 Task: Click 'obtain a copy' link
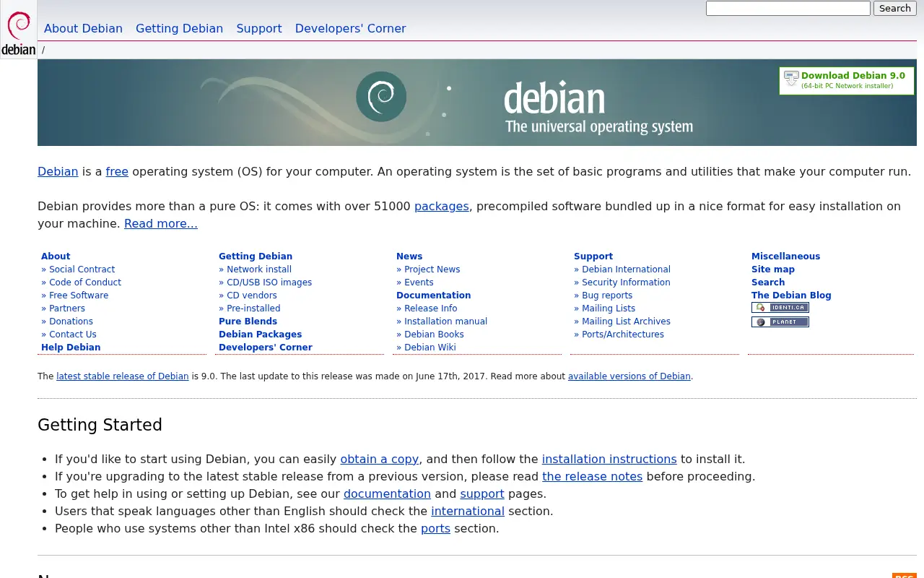pos(380,459)
